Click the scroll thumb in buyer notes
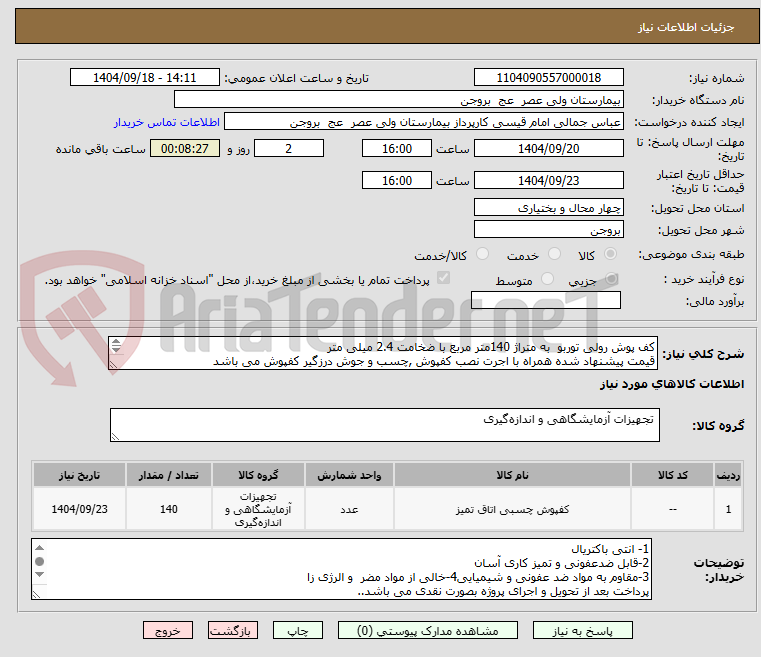This screenshot has width=761, height=657. coord(40,561)
